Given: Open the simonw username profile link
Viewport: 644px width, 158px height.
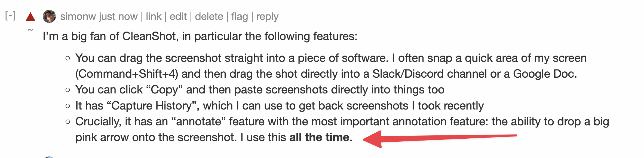Looking at the screenshot, I should click(78, 16).
